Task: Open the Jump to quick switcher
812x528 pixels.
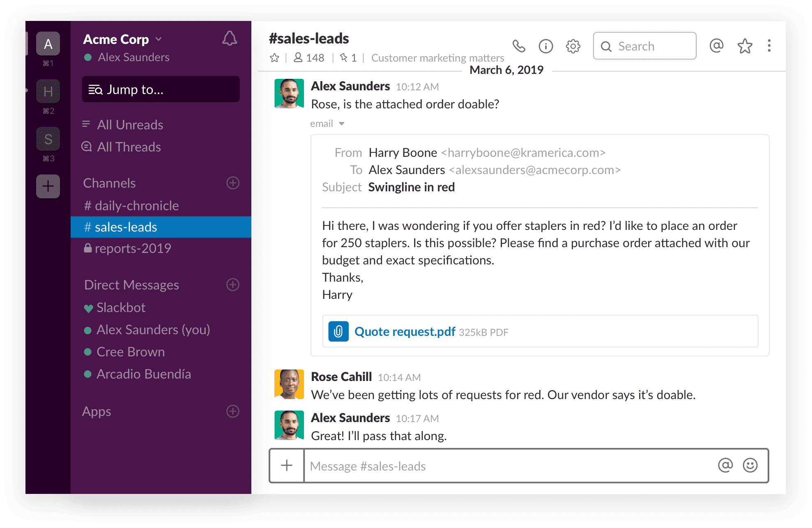Action: (161, 89)
